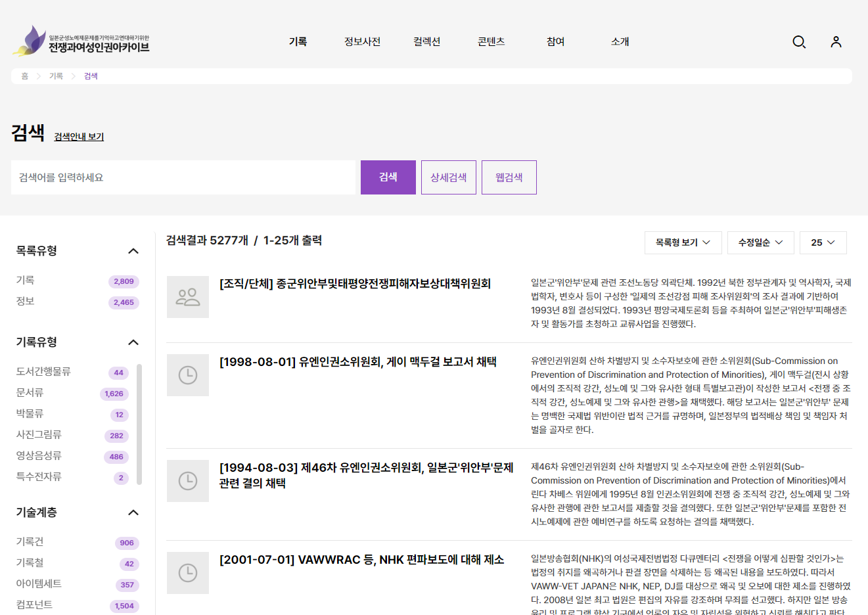Open the 수정일순 sort dropdown
This screenshot has width=868, height=615.
[760, 242]
